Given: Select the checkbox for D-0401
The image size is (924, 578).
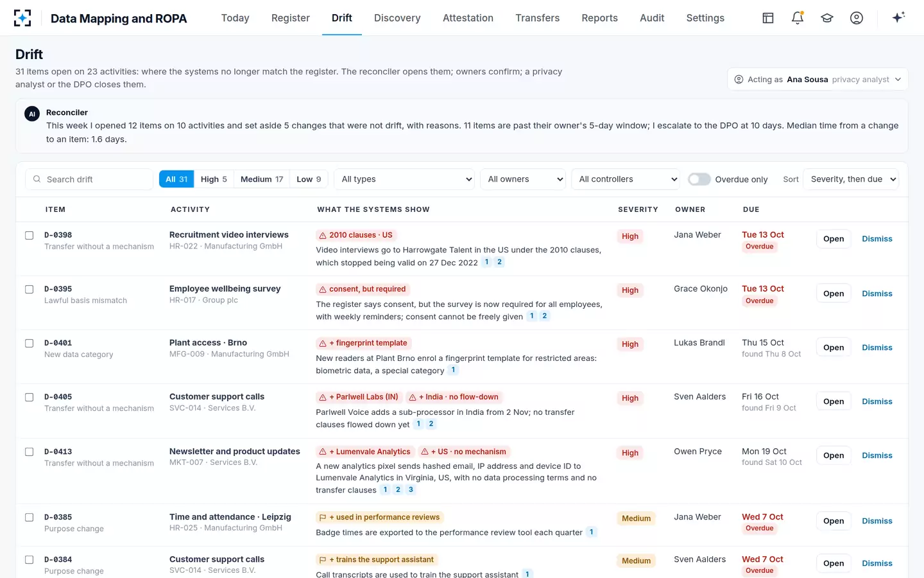Looking at the screenshot, I should click(x=29, y=343).
